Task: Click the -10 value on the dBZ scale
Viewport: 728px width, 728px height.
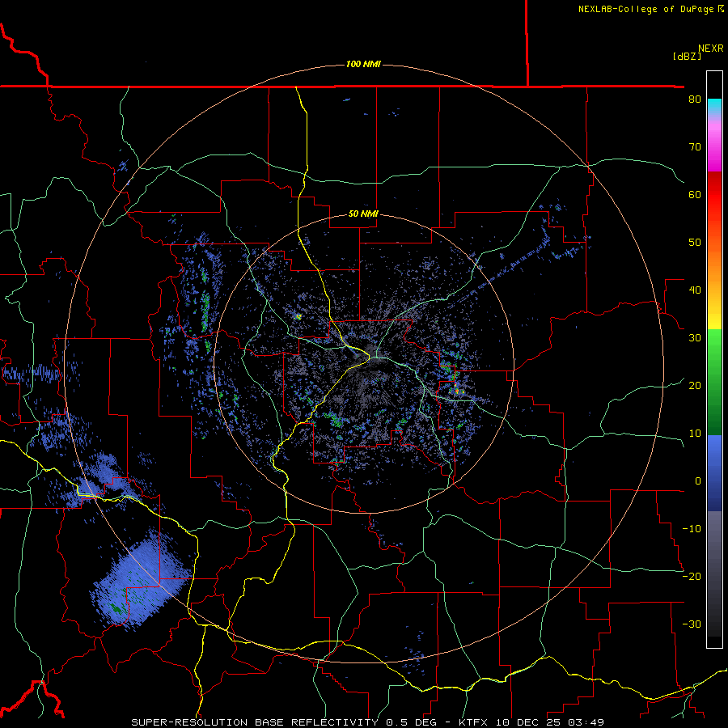Action: pos(692,529)
